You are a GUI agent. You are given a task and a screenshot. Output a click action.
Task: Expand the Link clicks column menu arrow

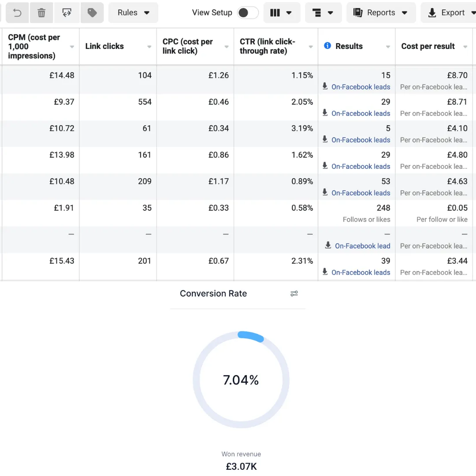[149, 47]
